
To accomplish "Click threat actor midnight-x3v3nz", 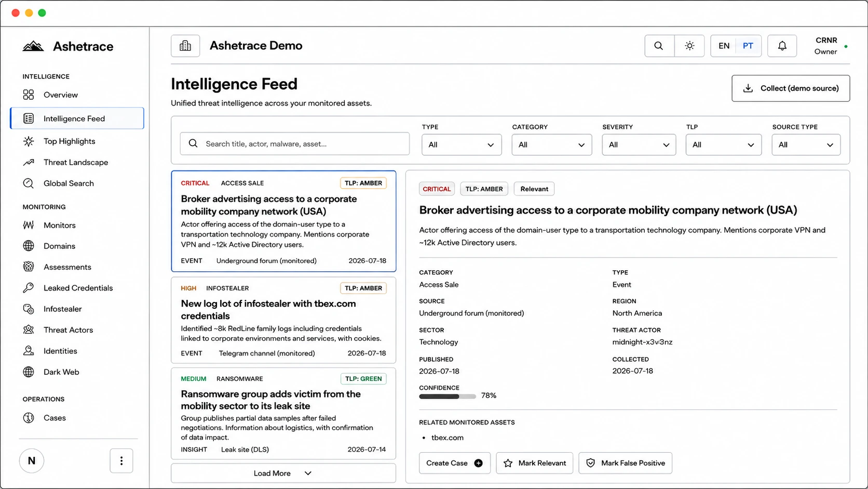I will pyautogui.click(x=642, y=342).
